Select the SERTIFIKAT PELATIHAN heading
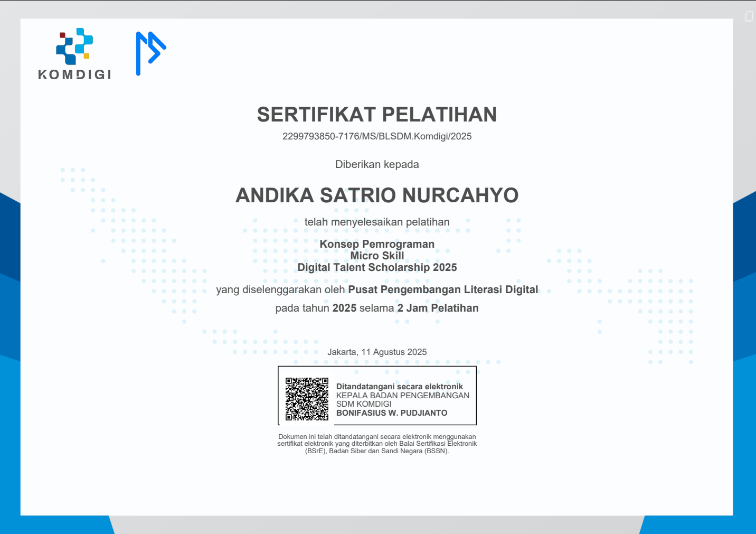Screen dimensions: 756x534 tap(377, 115)
